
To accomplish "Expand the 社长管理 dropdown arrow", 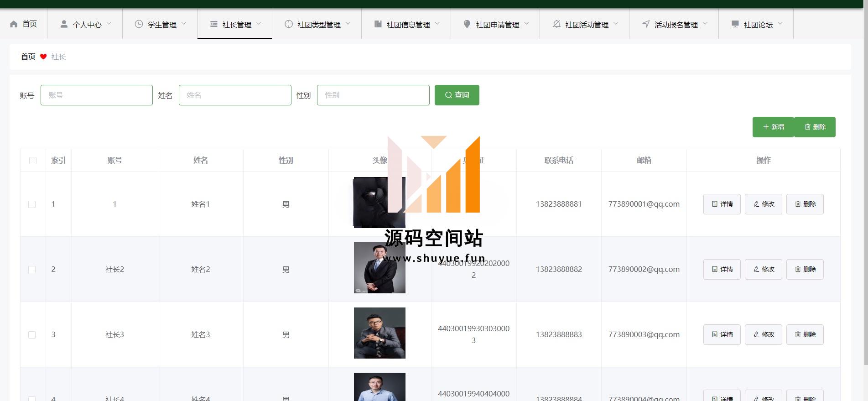I will coord(259,23).
